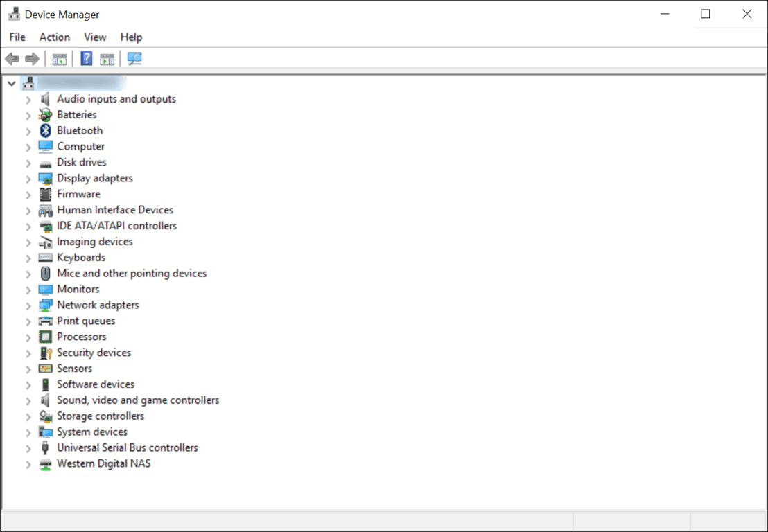Click the Forward arrow toolbar icon

coord(32,59)
